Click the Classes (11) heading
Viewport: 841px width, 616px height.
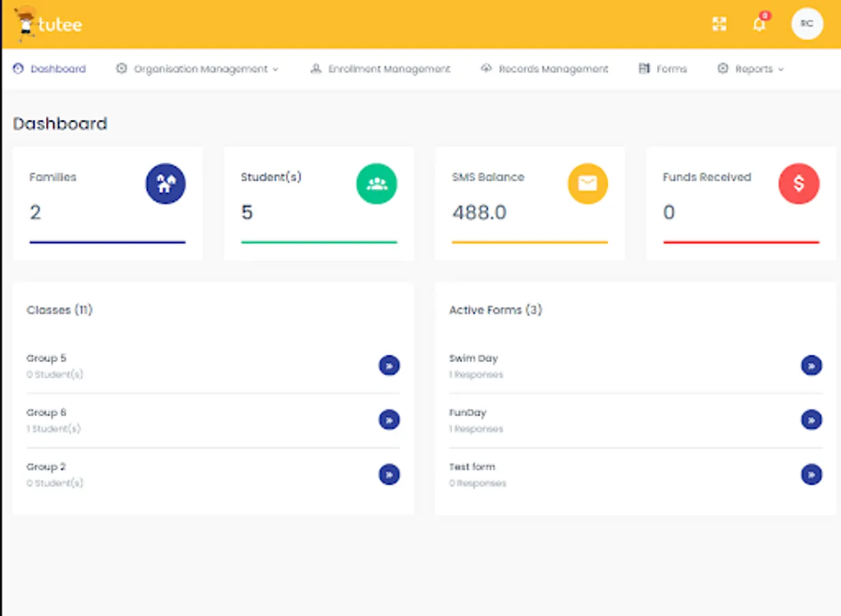coord(60,310)
